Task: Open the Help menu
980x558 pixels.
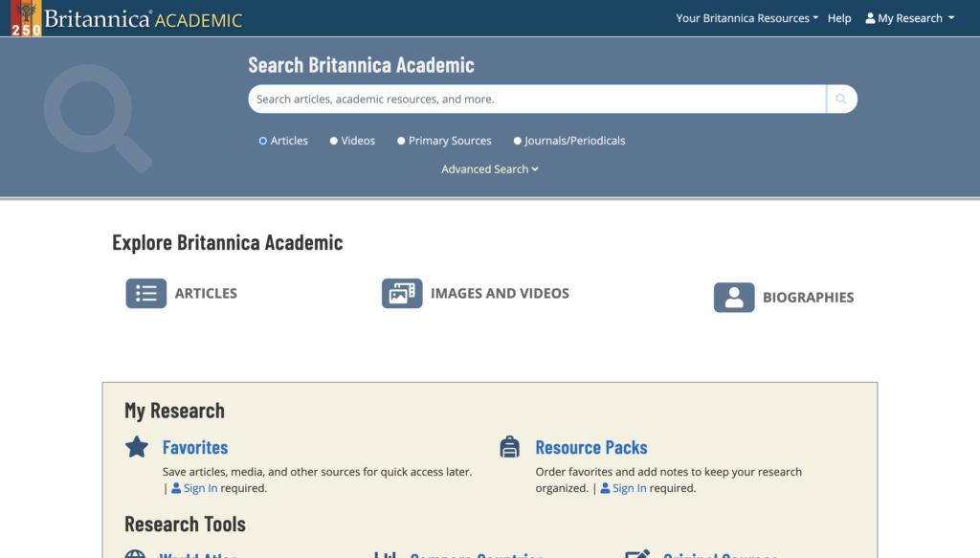Action: (839, 17)
